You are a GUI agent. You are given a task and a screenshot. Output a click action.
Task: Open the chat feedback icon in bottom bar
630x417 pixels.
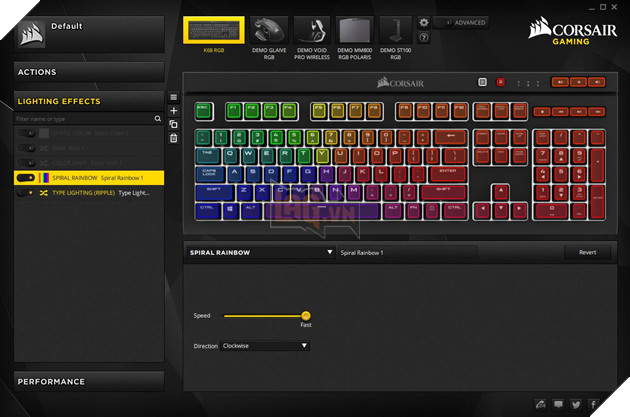point(558,404)
